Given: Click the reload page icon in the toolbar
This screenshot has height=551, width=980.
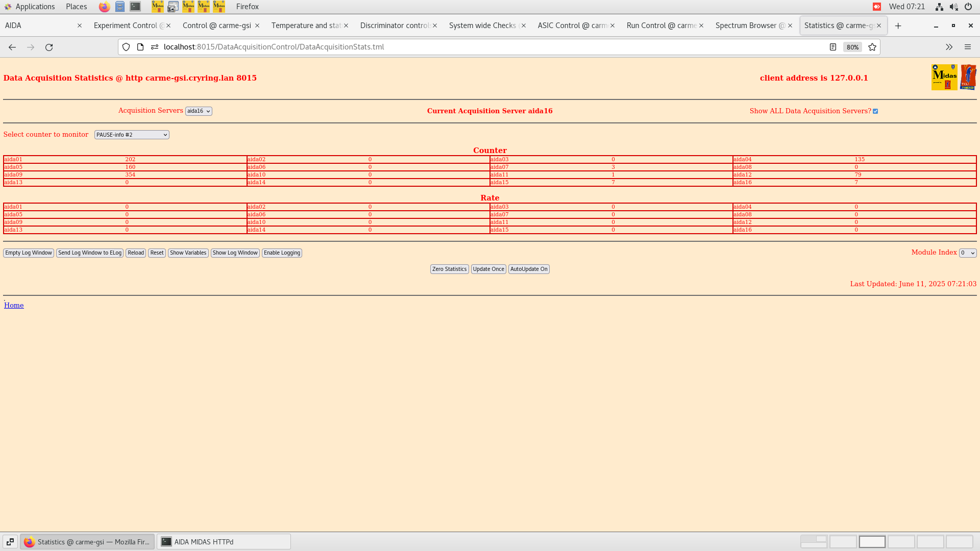Looking at the screenshot, I should tap(49, 47).
